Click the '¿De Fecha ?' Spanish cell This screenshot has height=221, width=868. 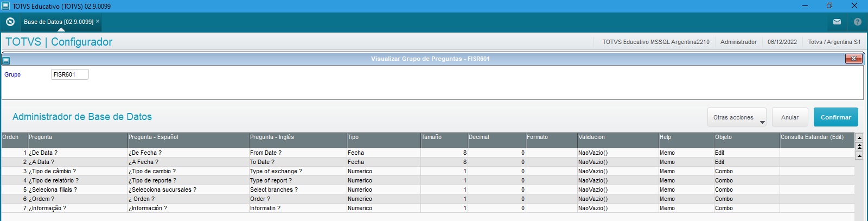point(188,153)
